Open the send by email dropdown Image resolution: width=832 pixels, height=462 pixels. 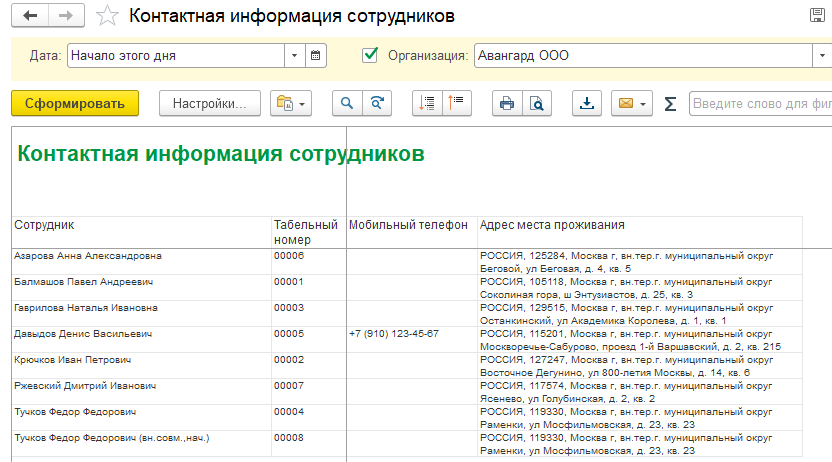coord(632,103)
